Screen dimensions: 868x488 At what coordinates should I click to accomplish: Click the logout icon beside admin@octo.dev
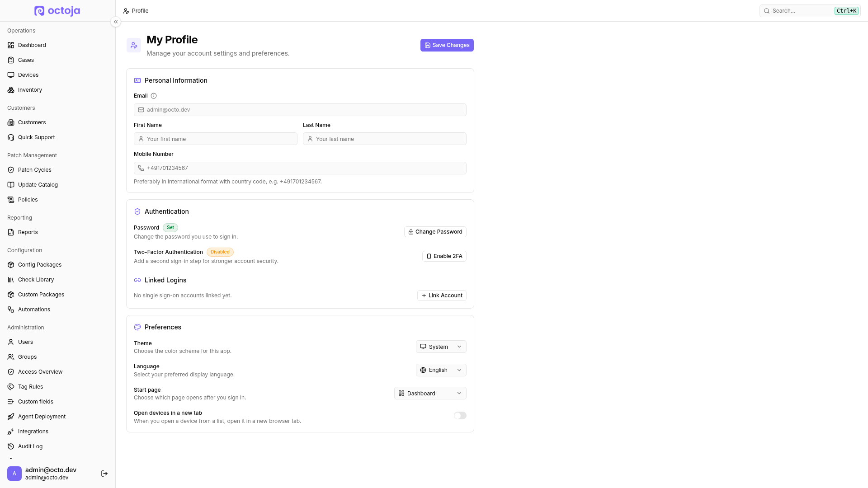104,474
